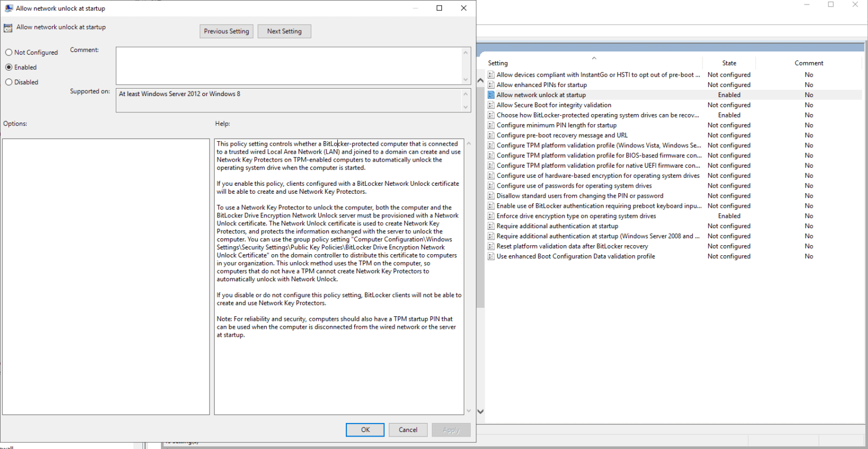Click the icon beside "Allow enhanced PINs for startup"
This screenshot has height=449, width=868.
click(x=491, y=85)
